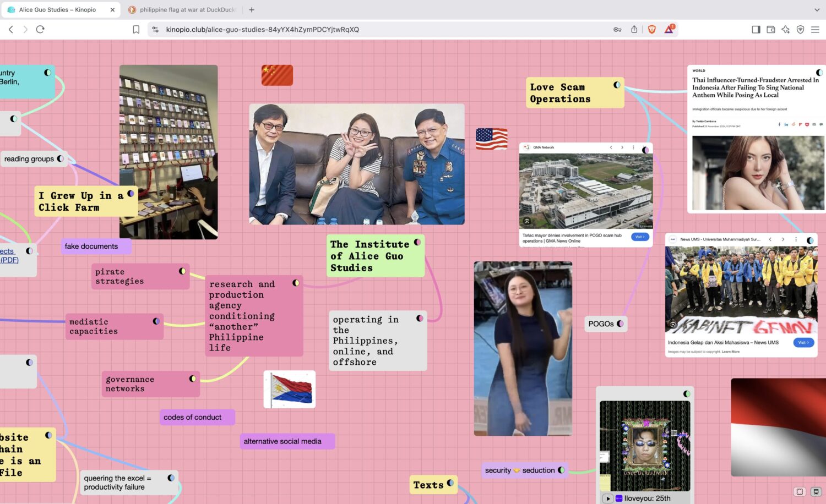Viewport: 826px width, 504px height.
Task: Click the browser reload page button
Action: tap(40, 30)
